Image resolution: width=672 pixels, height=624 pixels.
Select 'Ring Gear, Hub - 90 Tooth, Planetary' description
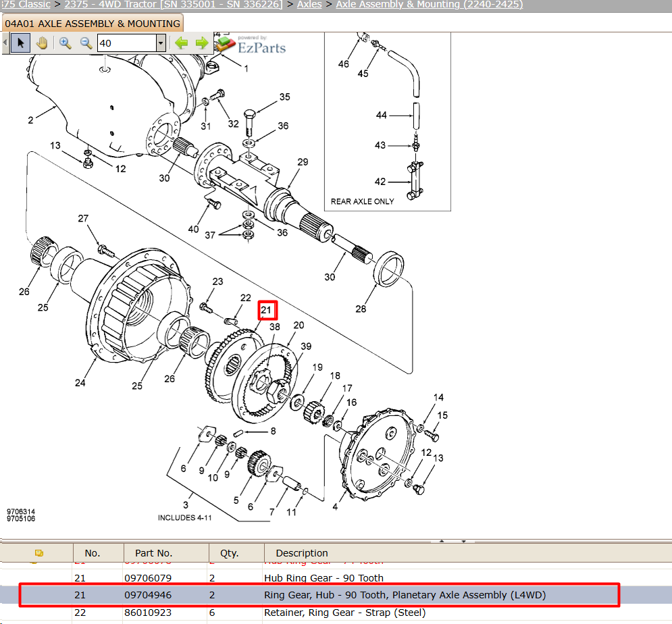(x=405, y=595)
